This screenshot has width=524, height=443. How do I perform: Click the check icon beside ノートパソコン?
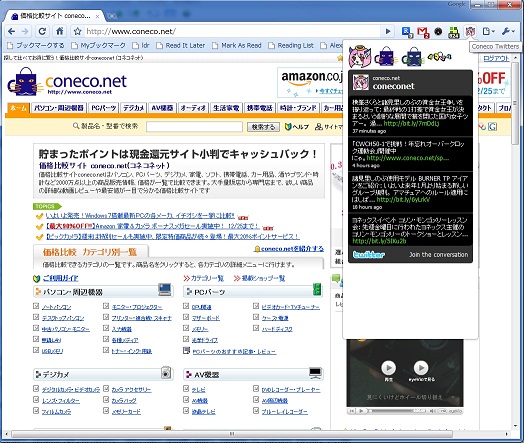tap(36, 306)
